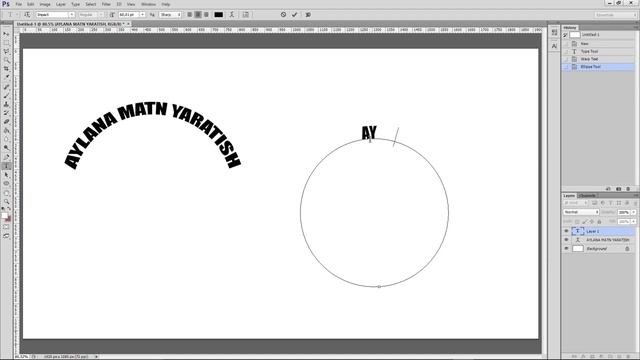Left align the text
Image resolution: width=640 pixels, height=360 pixels.
[190, 15]
